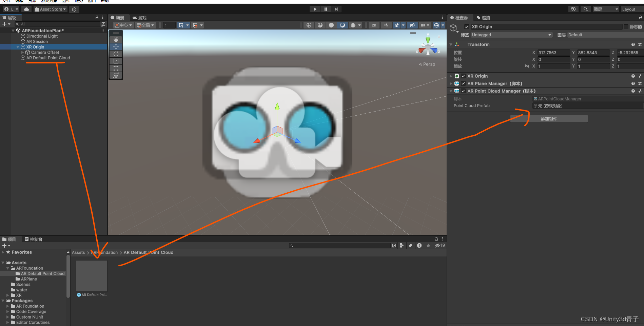The width and height of the screenshot is (644, 326).
Task: Expand the Camera Offset node
Action: [23, 53]
